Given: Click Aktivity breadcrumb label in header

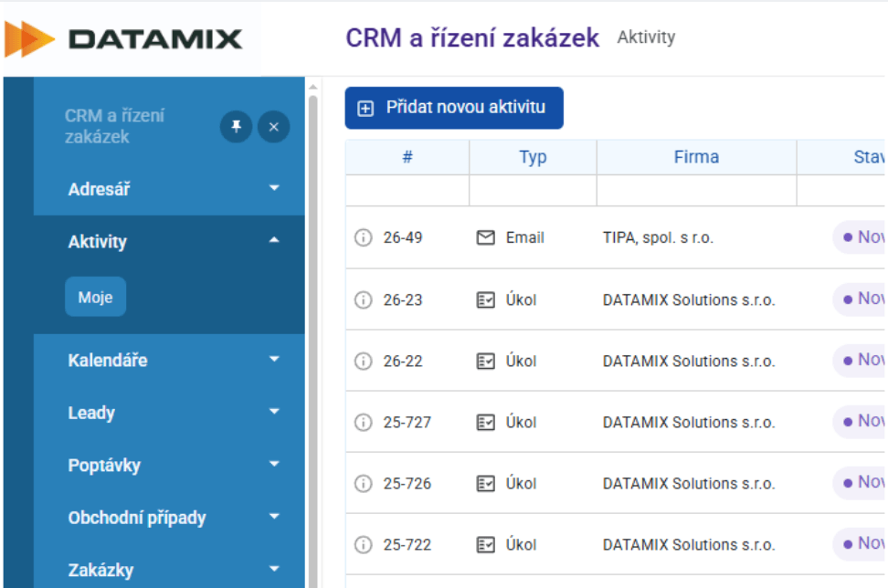Looking at the screenshot, I should [x=646, y=37].
